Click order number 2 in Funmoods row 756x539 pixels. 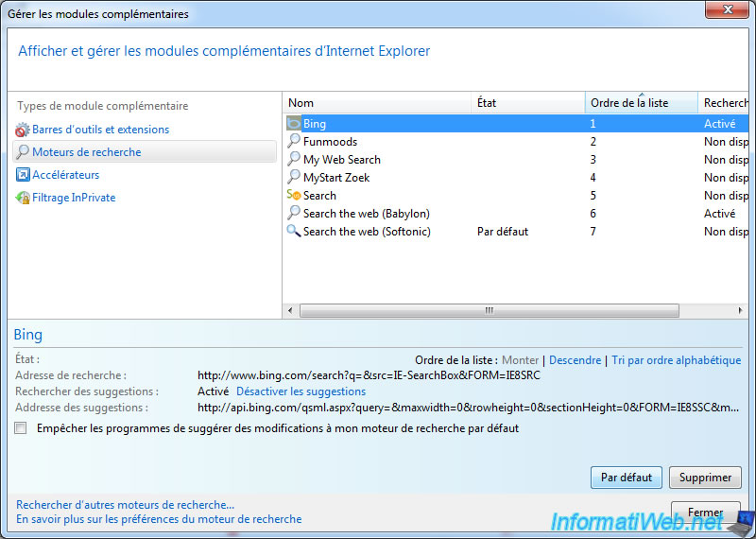(x=593, y=142)
